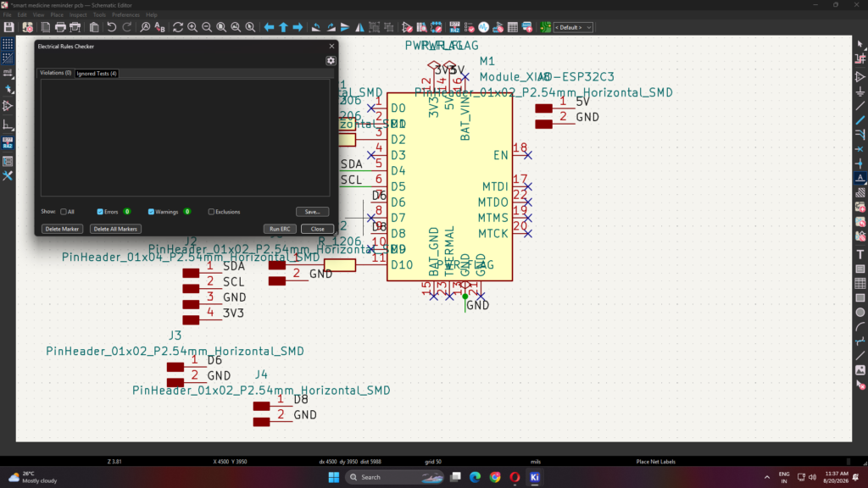Zoom in on the schematic

(x=192, y=27)
